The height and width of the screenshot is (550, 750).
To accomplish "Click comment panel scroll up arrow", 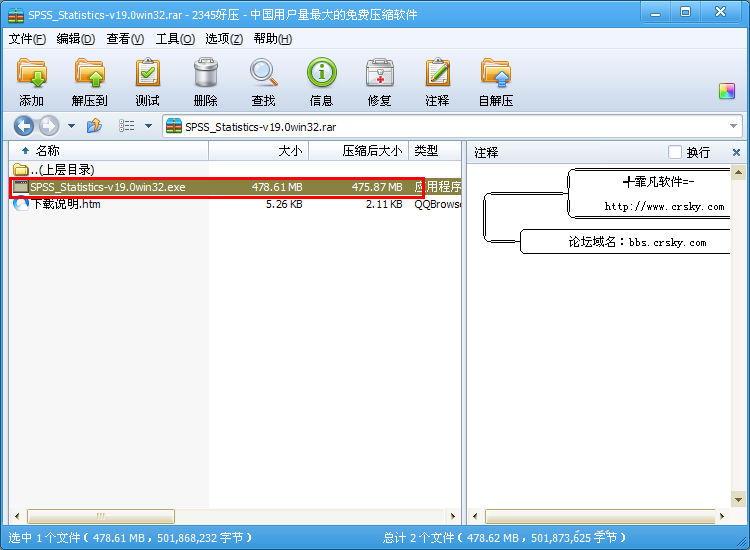I will pyautogui.click(x=738, y=172).
